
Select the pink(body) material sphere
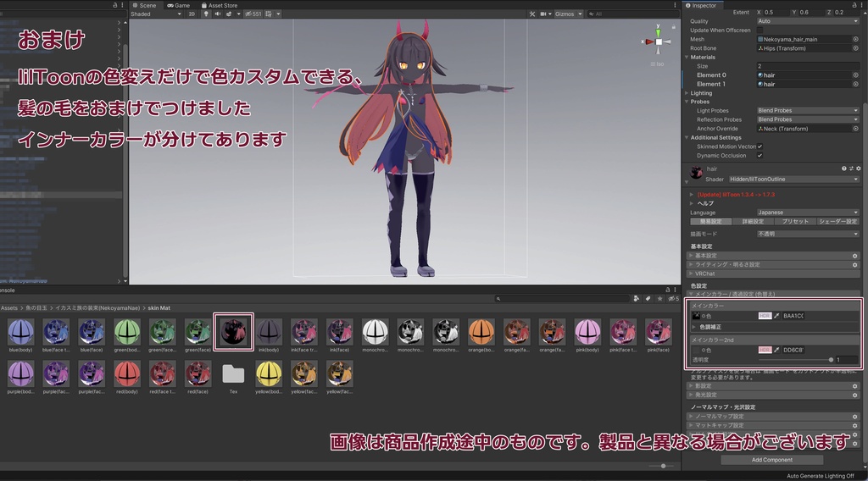(x=587, y=332)
